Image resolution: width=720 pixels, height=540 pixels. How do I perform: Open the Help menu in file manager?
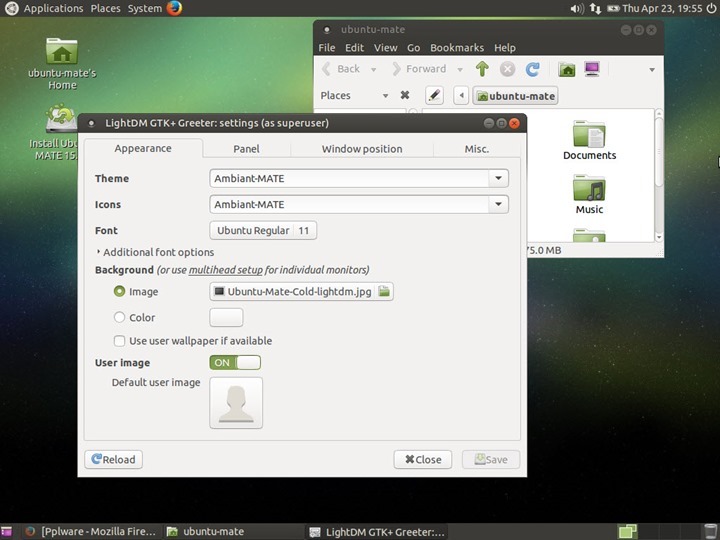[x=505, y=48]
